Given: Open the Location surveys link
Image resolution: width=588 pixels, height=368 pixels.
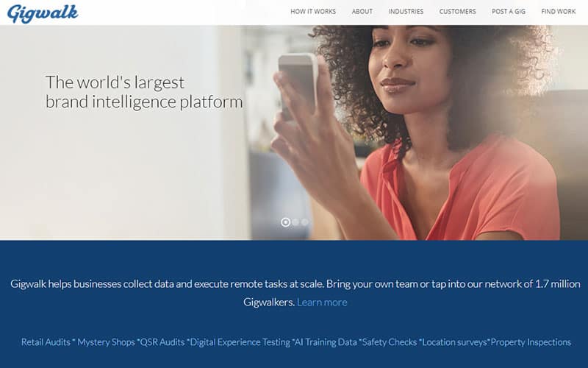Looking at the screenshot, I should tap(454, 342).
